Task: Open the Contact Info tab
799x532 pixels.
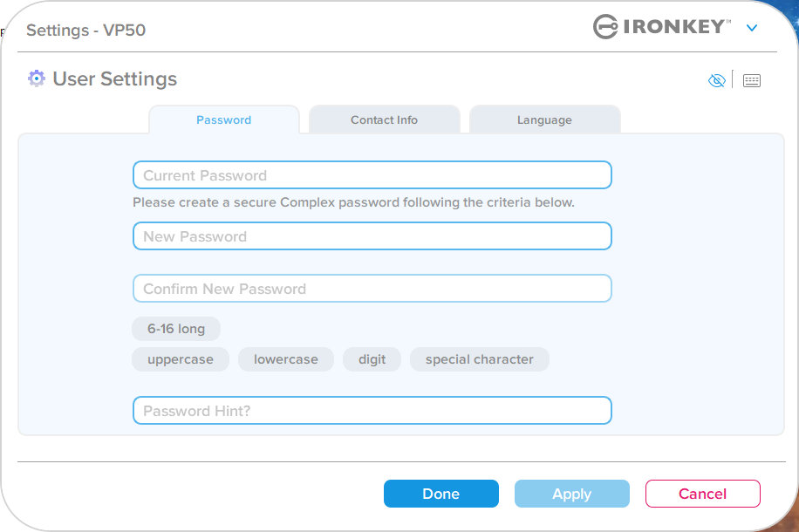Action: [384, 119]
